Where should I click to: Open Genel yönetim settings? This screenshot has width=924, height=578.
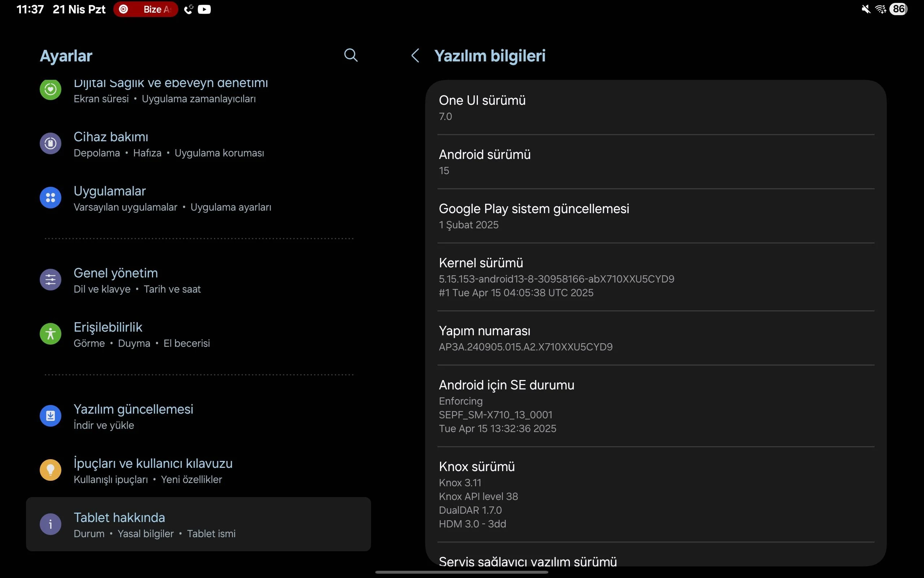click(x=198, y=280)
